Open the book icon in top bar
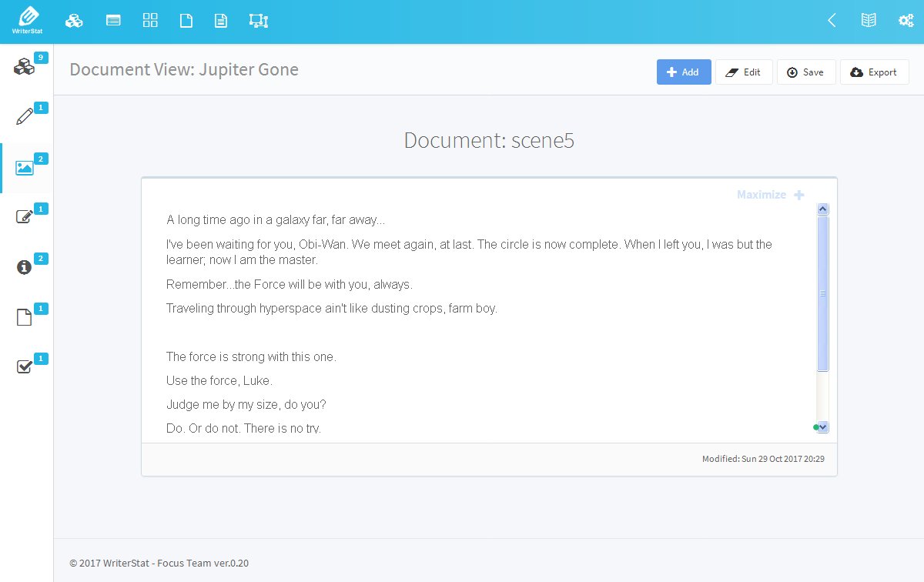 point(869,21)
